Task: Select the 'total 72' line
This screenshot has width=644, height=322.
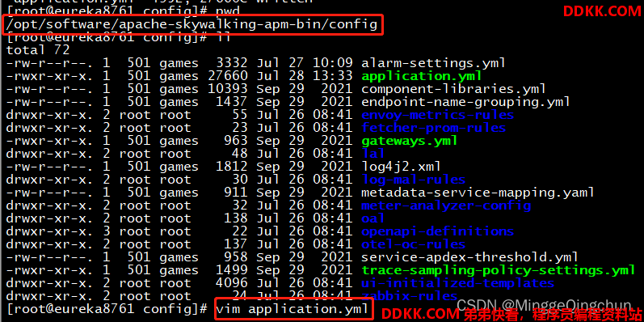Action: (38, 50)
